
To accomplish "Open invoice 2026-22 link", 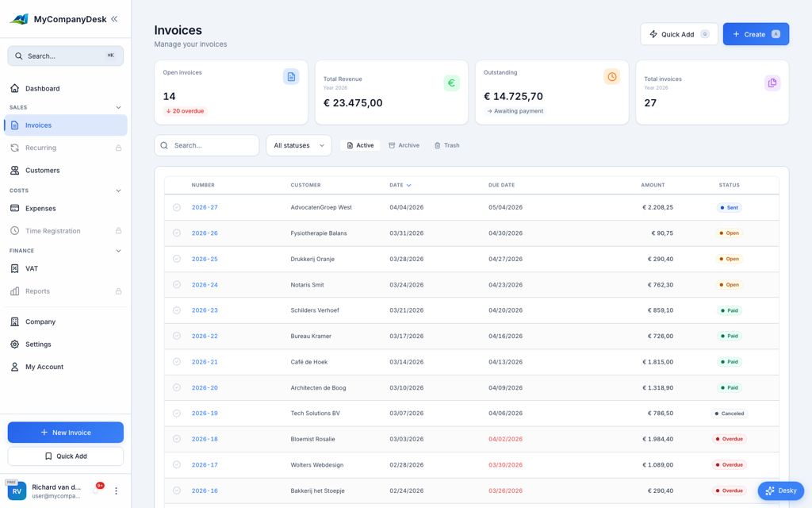I will 204,336.
